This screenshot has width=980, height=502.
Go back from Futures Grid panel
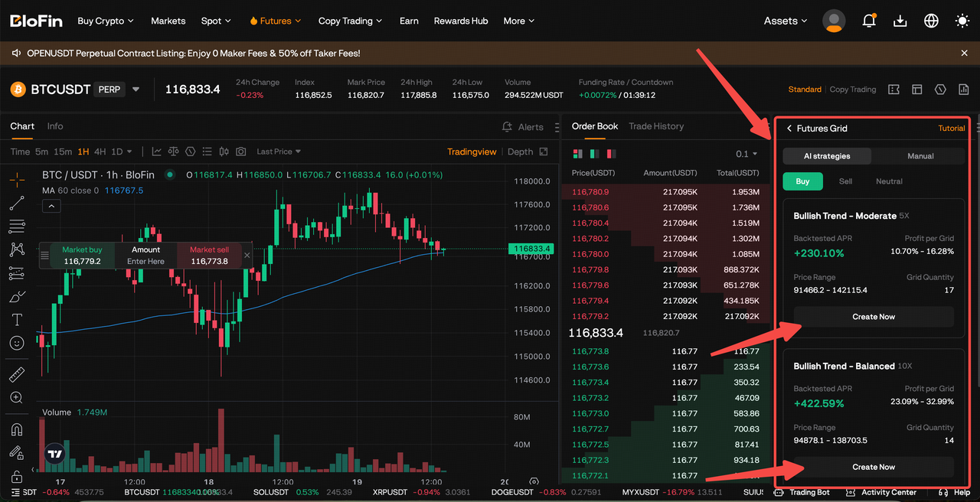pos(789,129)
